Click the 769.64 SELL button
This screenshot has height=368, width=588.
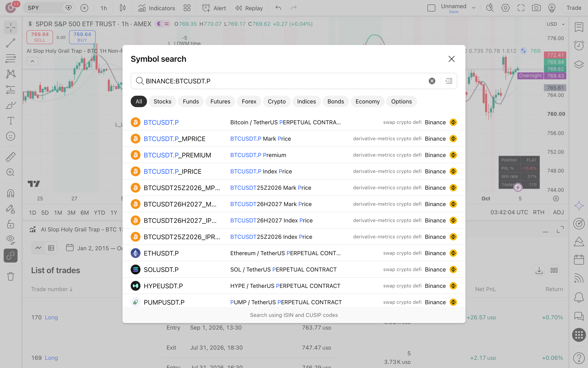[x=40, y=37]
